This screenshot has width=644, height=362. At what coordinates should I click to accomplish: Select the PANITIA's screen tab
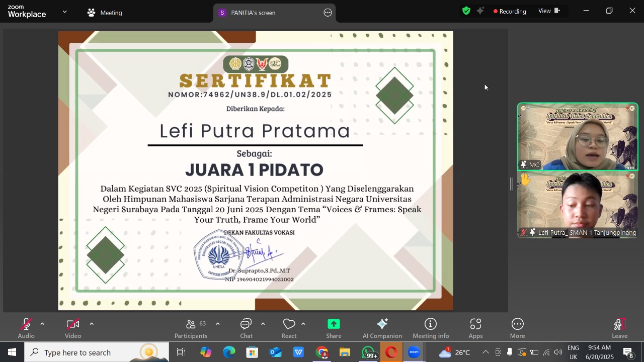tap(253, 13)
